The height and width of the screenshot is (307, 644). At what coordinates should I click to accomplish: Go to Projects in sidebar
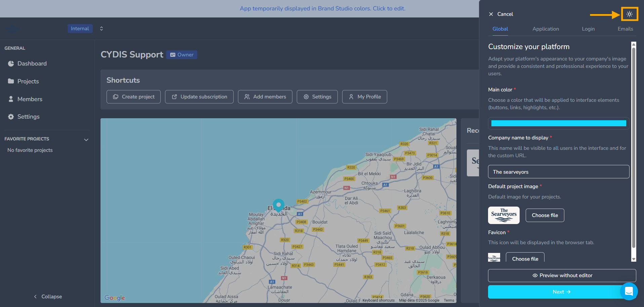28,81
